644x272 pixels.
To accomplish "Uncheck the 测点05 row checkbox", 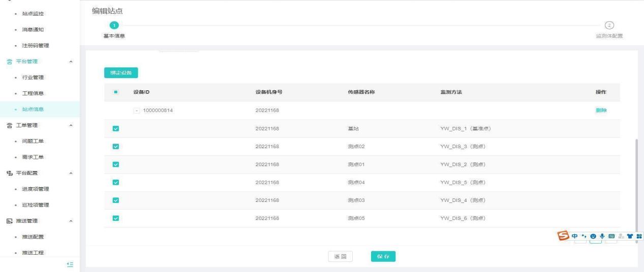I will tap(115, 218).
